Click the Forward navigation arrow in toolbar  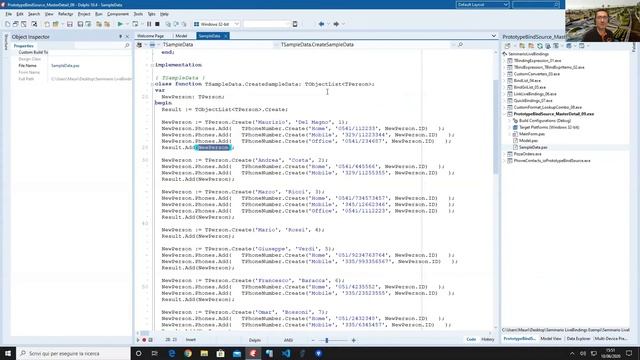pos(336,24)
